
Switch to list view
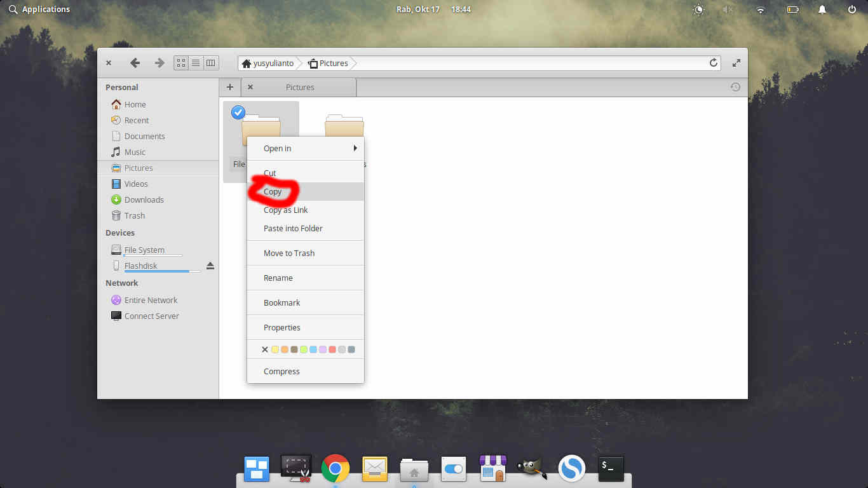[196, 62]
